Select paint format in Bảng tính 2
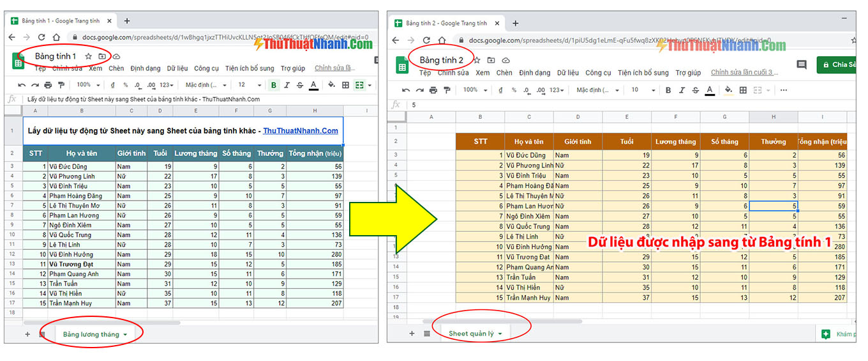The image size is (868, 361). click(447, 90)
